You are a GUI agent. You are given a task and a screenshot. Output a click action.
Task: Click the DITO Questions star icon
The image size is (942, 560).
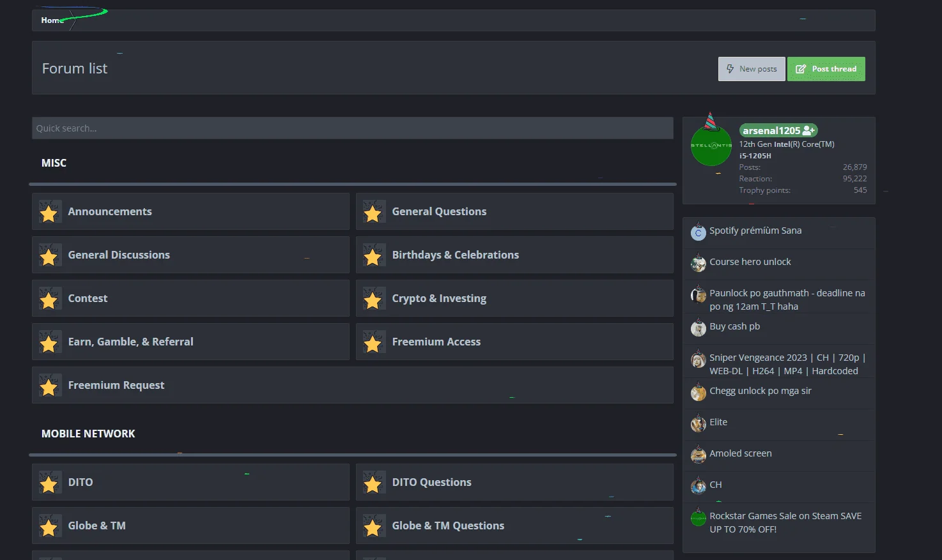(374, 483)
